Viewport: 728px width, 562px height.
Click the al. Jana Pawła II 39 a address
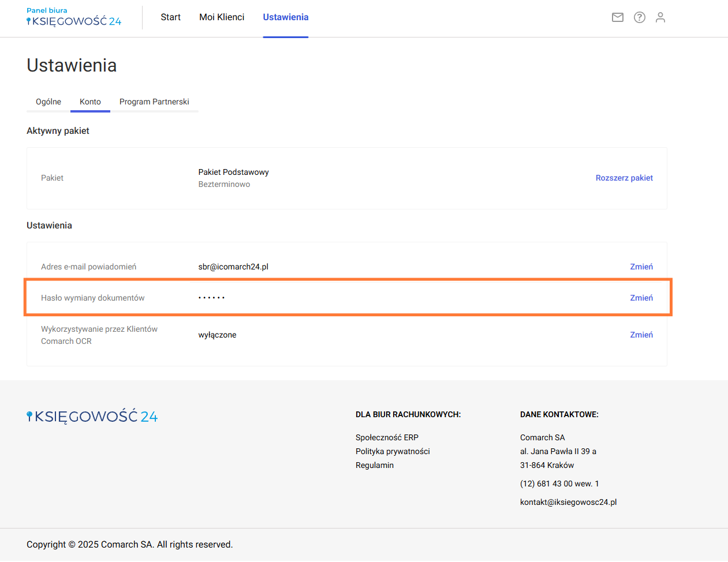[x=558, y=451]
